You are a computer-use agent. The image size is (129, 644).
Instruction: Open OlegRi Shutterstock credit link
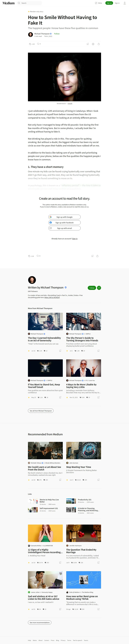click(x=70, y=104)
